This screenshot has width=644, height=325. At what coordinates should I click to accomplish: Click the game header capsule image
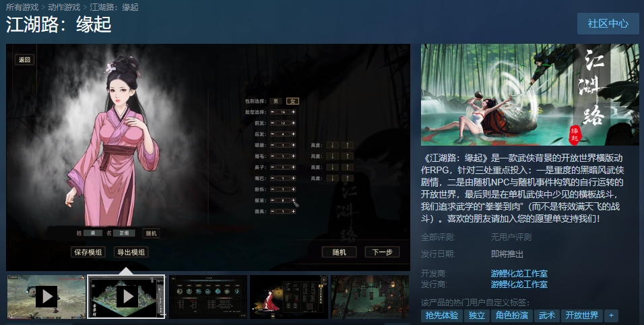coord(530,94)
